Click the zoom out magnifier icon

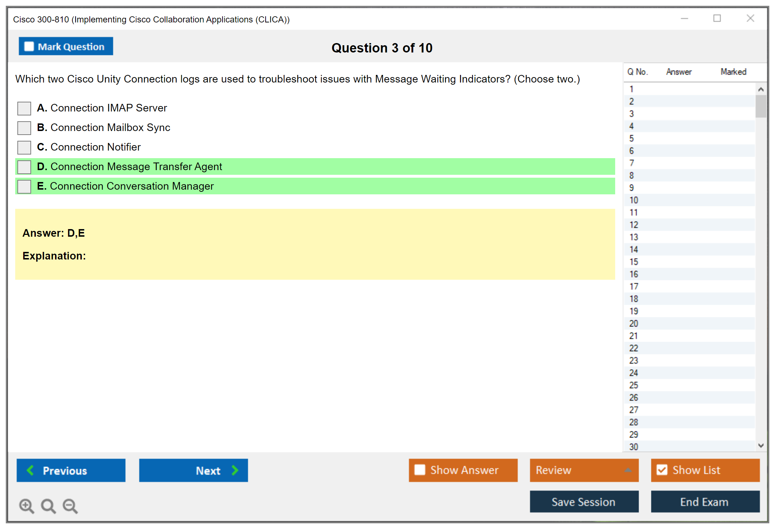tap(70, 505)
